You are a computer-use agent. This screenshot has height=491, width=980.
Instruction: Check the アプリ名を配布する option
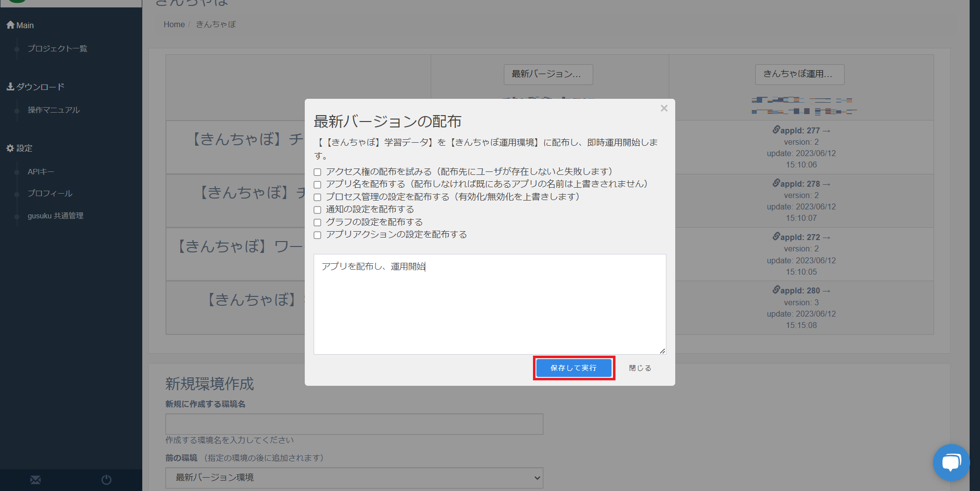[x=318, y=185]
